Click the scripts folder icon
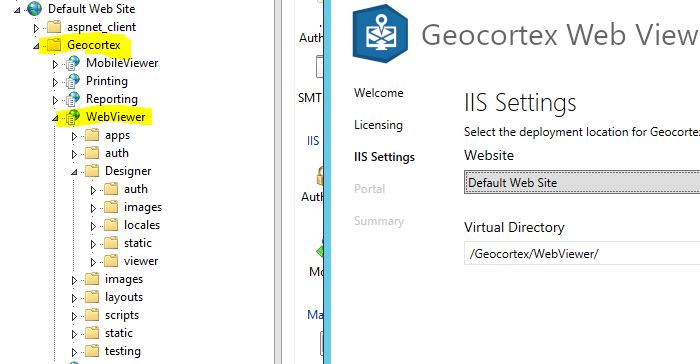Screen dimensions: 700x364 [x=92, y=315]
